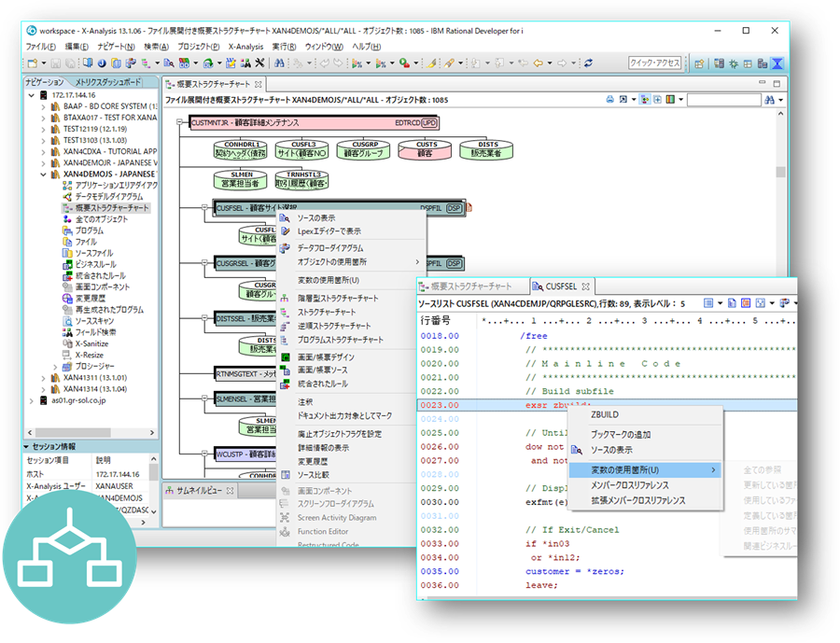Click the binoculars search icon in main toolbar
Image resolution: width=840 pixels, height=643 pixels.
tap(279, 63)
